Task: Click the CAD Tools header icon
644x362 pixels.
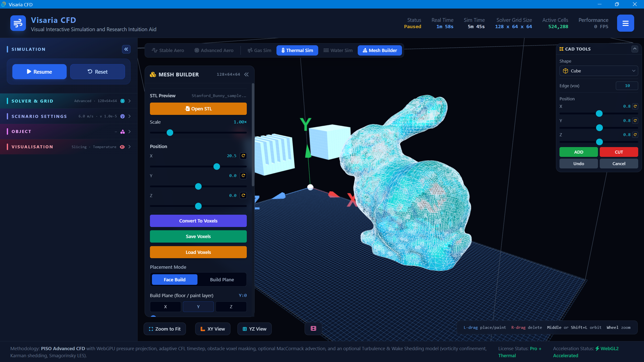Action: (561, 49)
